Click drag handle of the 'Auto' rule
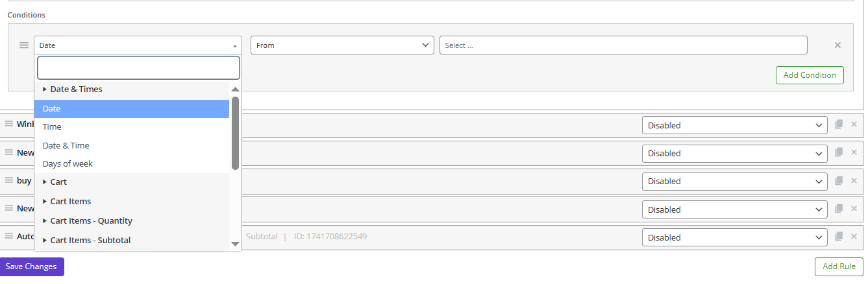 coord(9,237)
